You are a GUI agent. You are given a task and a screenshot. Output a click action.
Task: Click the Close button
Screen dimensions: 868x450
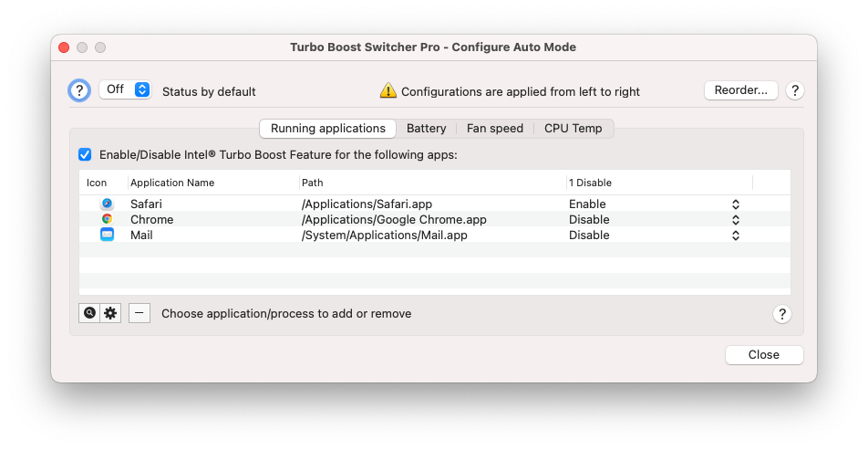[764, 355]
